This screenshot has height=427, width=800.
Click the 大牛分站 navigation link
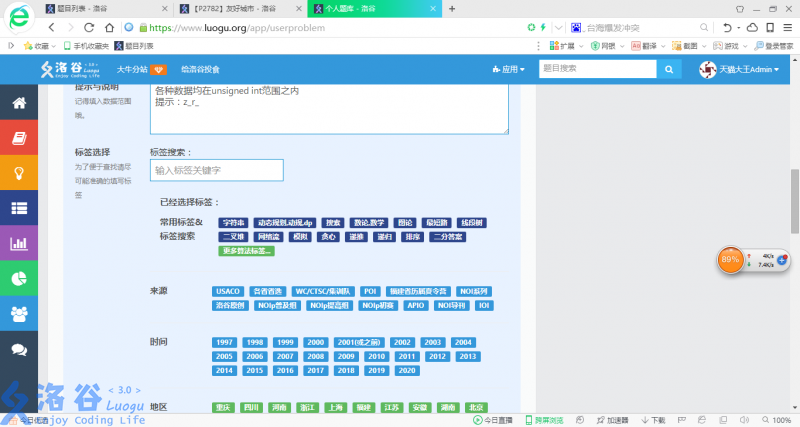tap(131, 70)
